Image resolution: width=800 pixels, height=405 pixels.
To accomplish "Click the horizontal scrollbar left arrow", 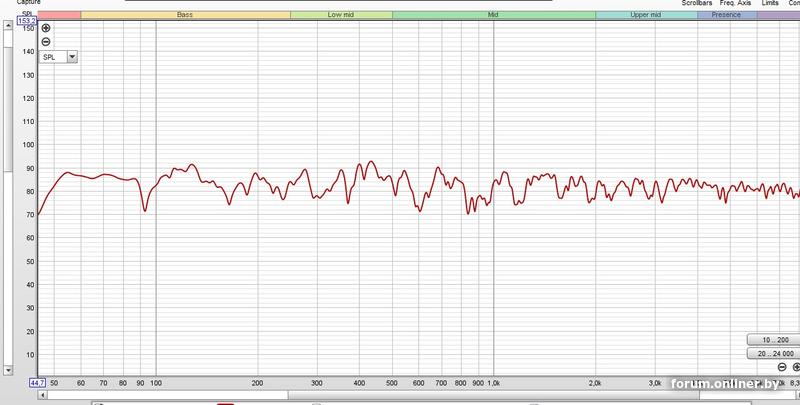I will (43, 395).
